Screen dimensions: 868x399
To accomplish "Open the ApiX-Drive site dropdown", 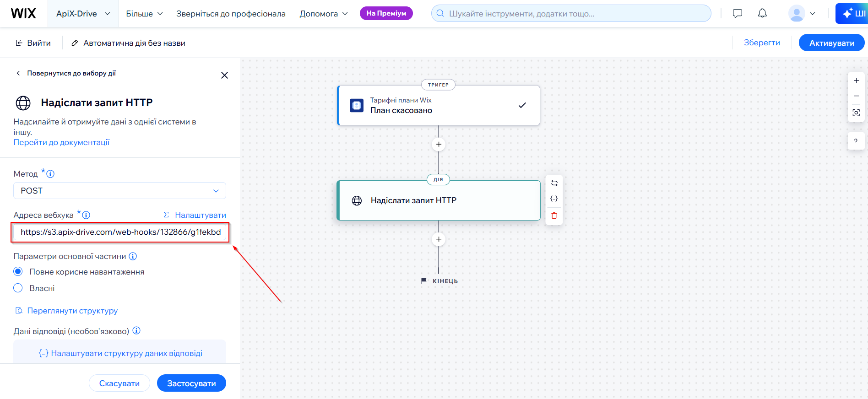I will pos(83,14).
